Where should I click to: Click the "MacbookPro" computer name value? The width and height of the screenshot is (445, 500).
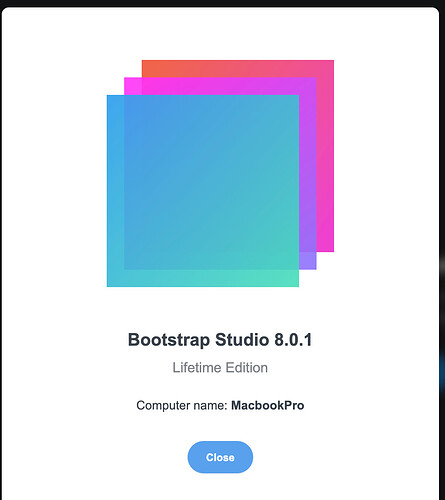click(268, 405)
